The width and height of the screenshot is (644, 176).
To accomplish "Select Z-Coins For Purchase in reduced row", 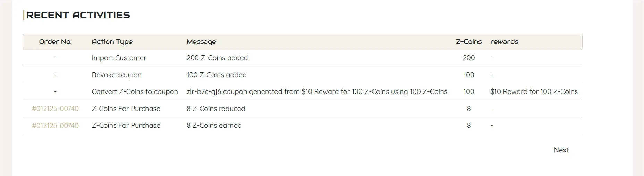I will [126, 109].
